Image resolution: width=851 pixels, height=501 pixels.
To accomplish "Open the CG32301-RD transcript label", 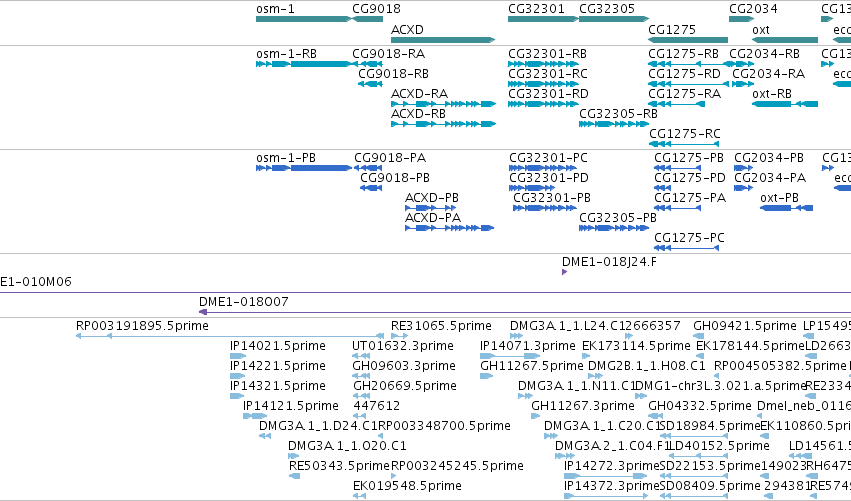I will [x=548, y=94].
